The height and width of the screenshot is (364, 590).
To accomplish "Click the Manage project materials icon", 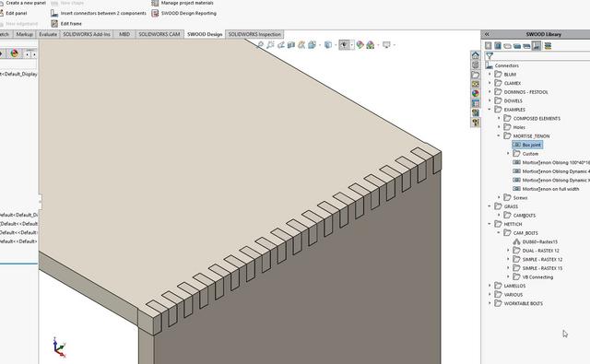I will tap(155, 3).
